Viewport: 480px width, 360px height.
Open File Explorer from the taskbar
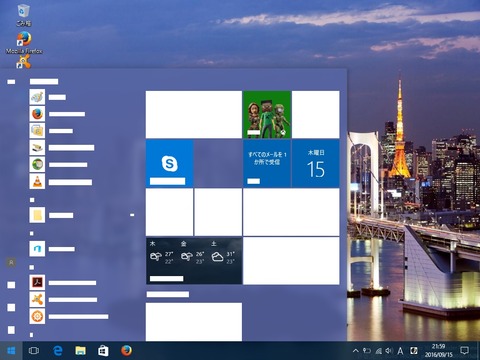80,351
